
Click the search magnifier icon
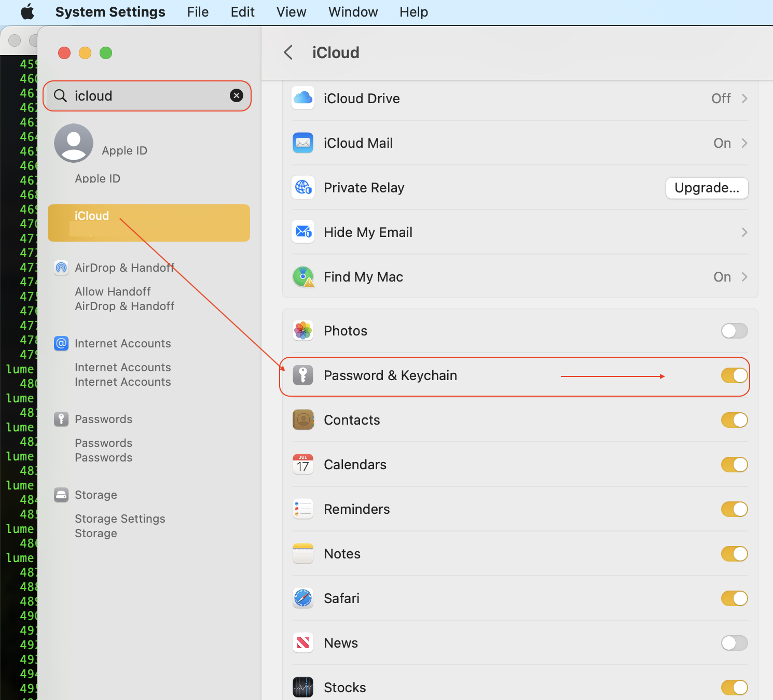61,95
